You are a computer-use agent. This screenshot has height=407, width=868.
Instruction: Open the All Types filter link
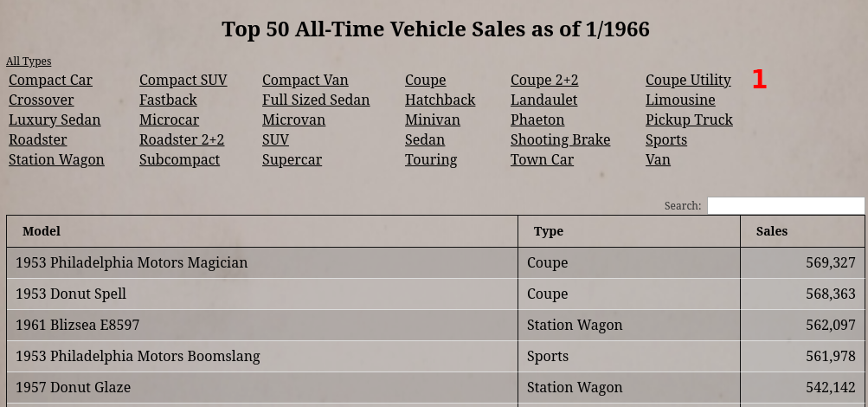(29, 61)
